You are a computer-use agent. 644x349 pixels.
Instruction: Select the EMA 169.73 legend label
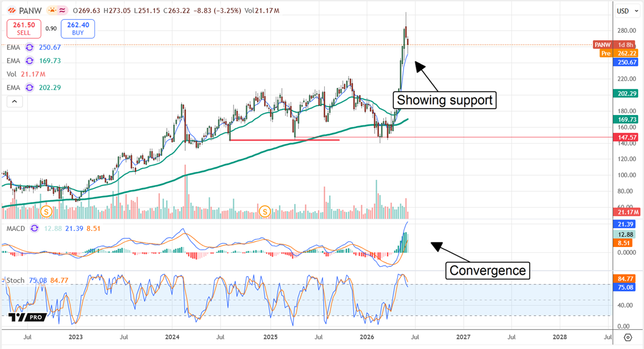click(33, 61)
